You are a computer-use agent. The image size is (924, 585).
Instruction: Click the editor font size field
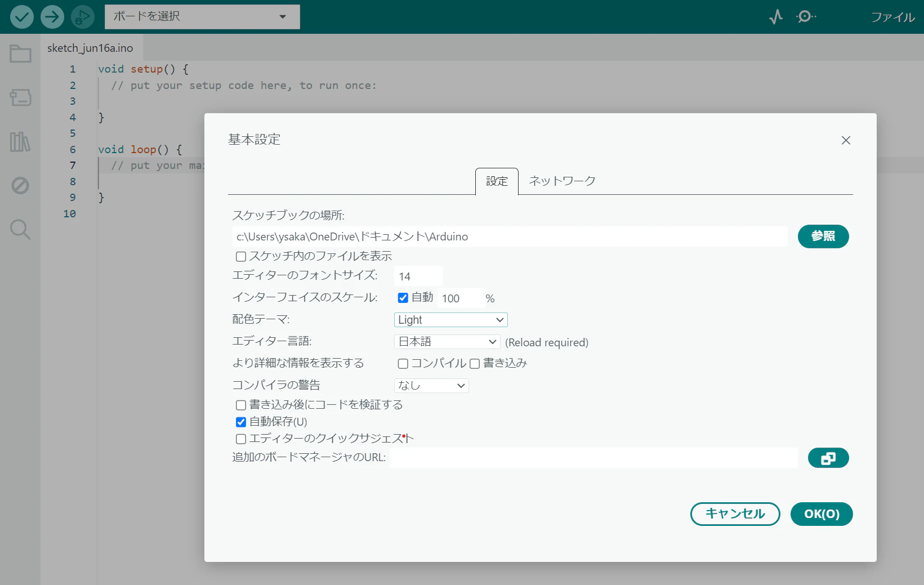[418, 276]
